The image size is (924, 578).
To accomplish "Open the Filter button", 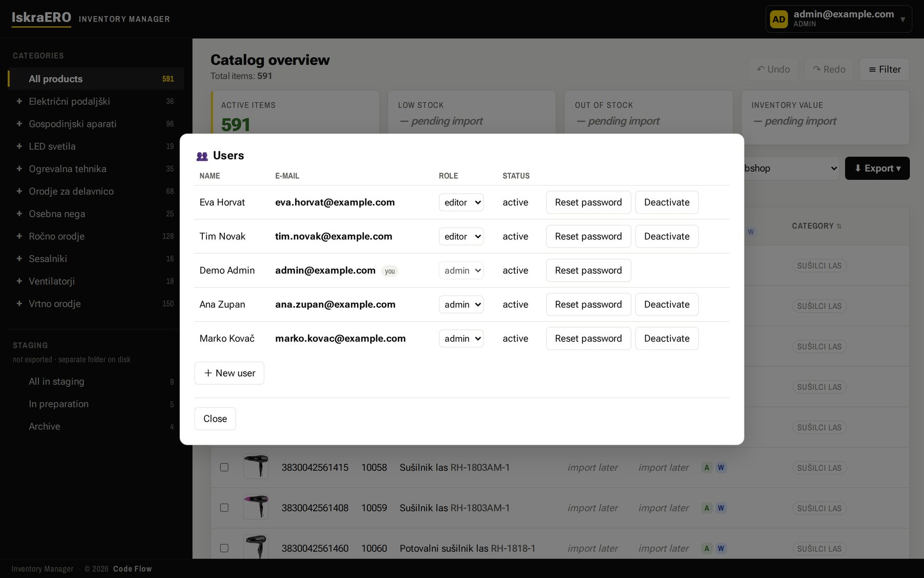I will 884,69.
